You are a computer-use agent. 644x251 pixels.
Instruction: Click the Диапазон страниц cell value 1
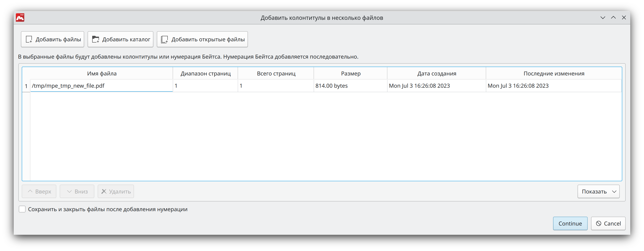205,86
